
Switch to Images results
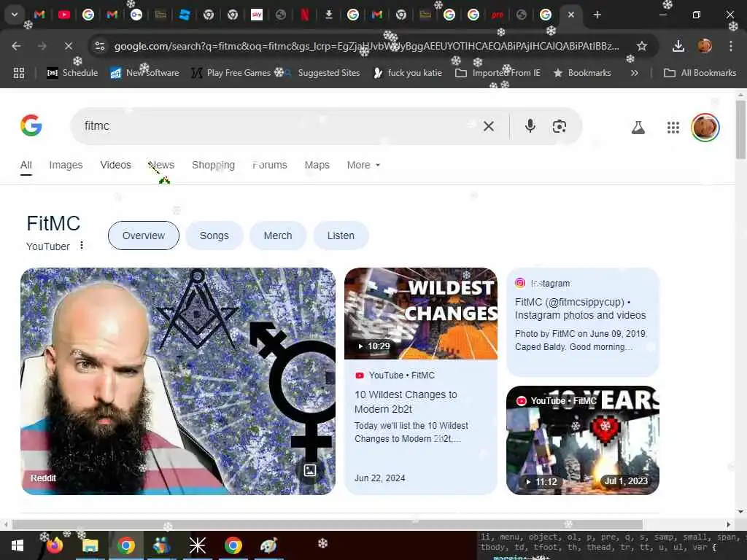tap(66, 166)
